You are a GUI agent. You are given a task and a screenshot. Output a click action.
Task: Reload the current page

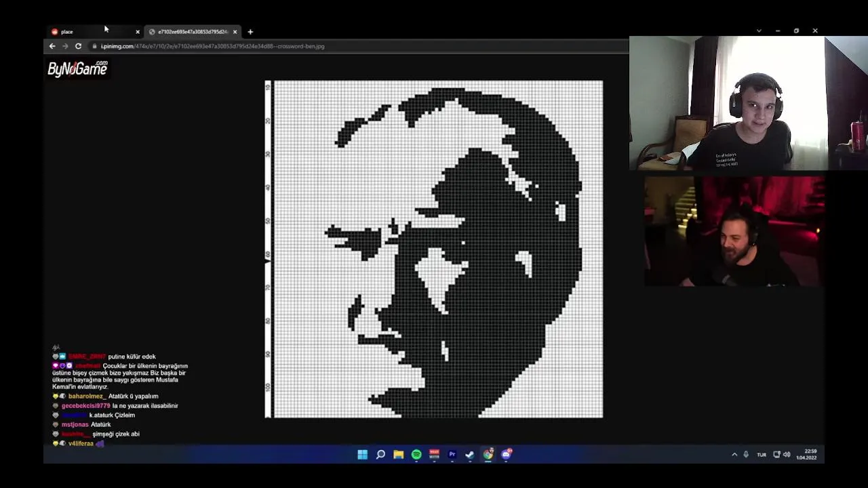click(x=78, y=46)
